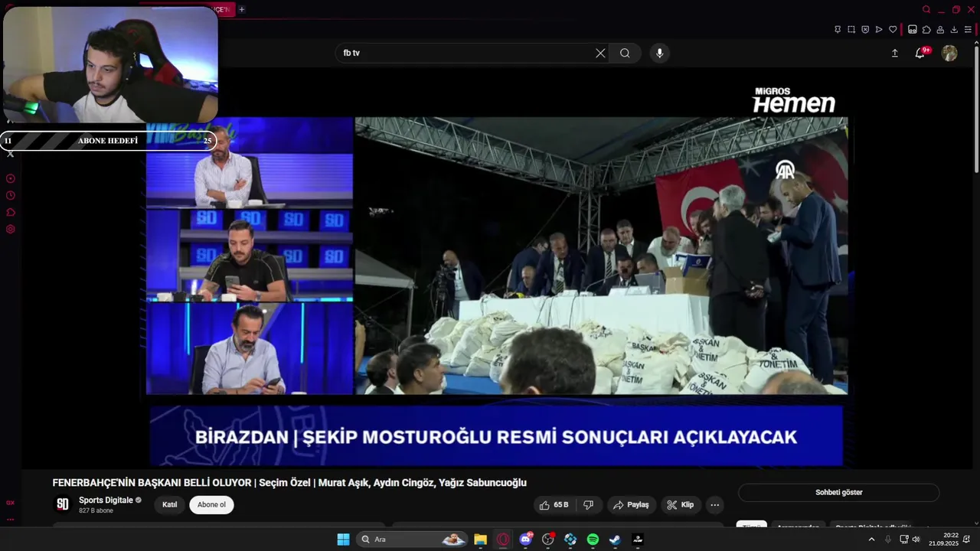Open Sports Digitale channel name link
Screen dimensions: 980x551
pyautogui.click(x=106, y=500)
